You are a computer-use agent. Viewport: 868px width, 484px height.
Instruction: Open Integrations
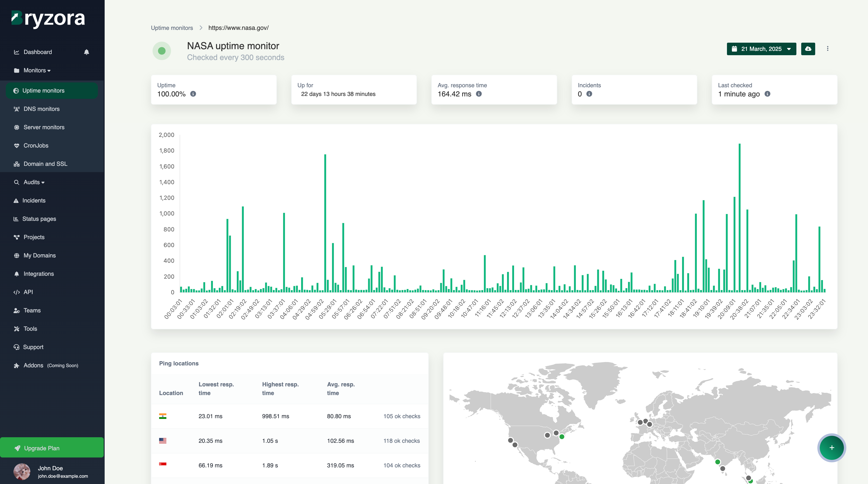pos(39,274)
